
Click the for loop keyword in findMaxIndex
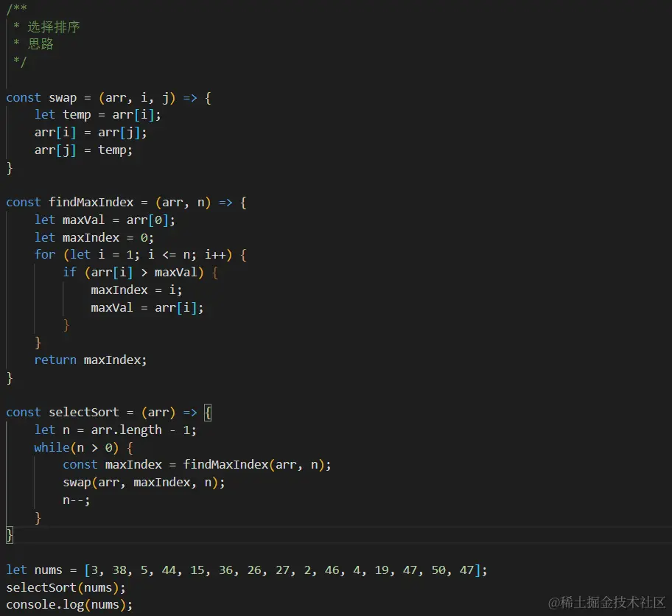tap(44, 254)
